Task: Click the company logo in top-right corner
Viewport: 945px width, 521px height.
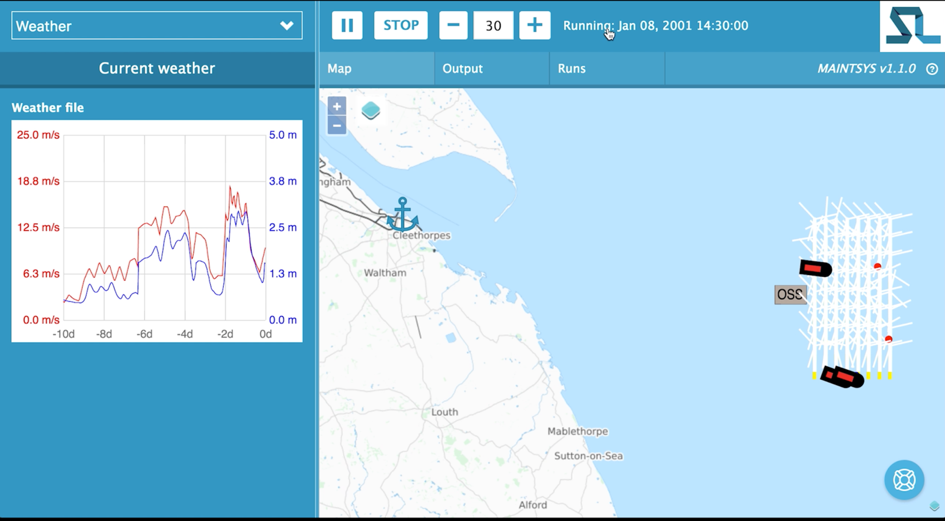Action: 911,26
